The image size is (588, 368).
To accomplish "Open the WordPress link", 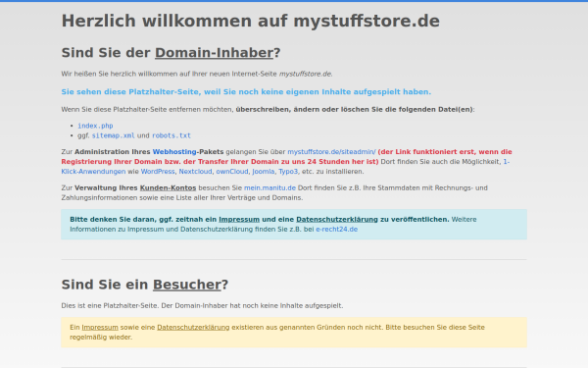I will tap(158, 171).
